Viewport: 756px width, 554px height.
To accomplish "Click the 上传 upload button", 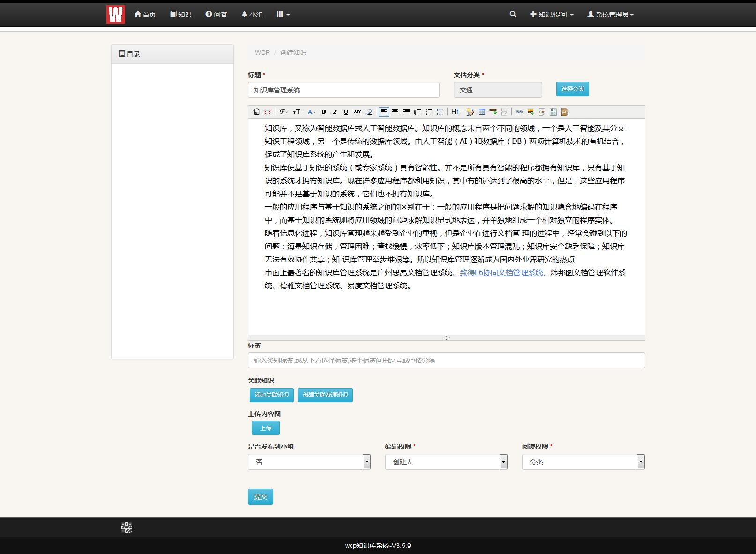I will 266,428.
